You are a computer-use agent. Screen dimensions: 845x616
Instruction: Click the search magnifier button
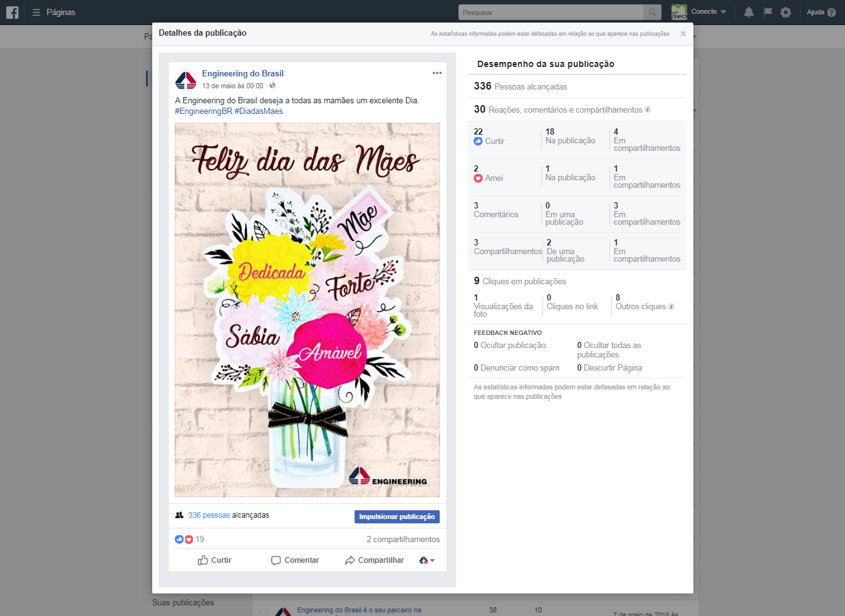[x=652, y=12]
